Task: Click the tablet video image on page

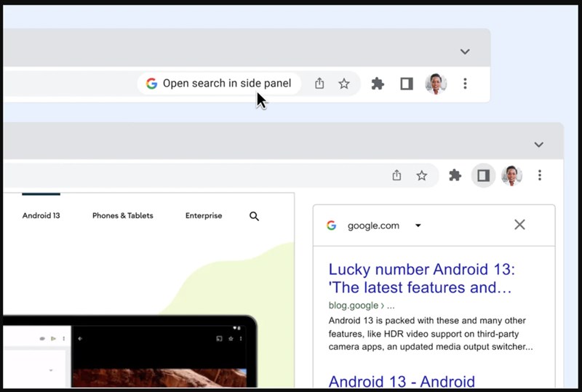Action: [x=159, y=378]
